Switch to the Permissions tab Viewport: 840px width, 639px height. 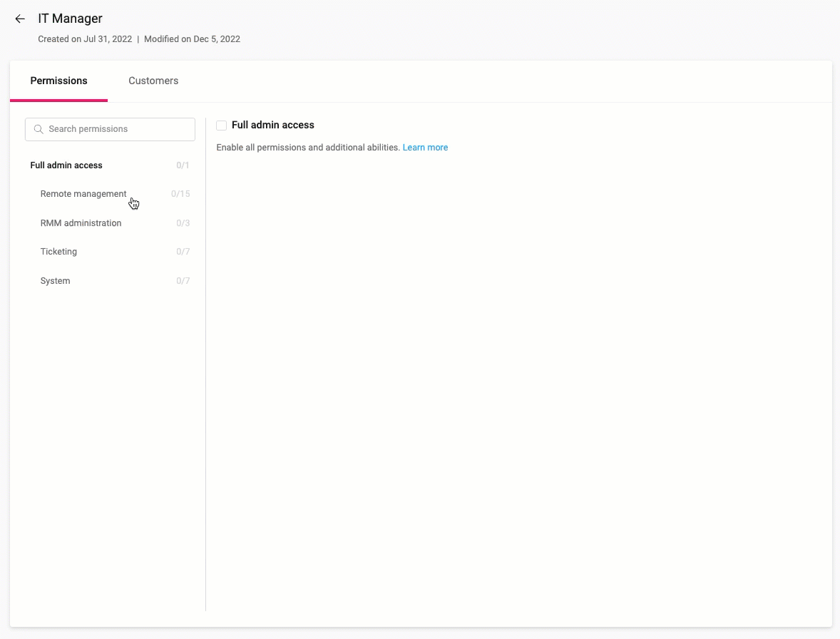(x=58, y=81)
